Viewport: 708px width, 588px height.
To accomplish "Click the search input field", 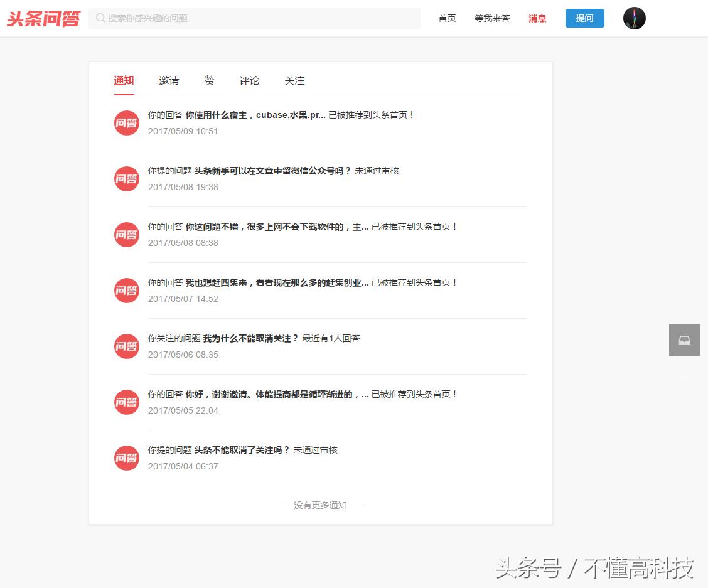I will (251, 18).
